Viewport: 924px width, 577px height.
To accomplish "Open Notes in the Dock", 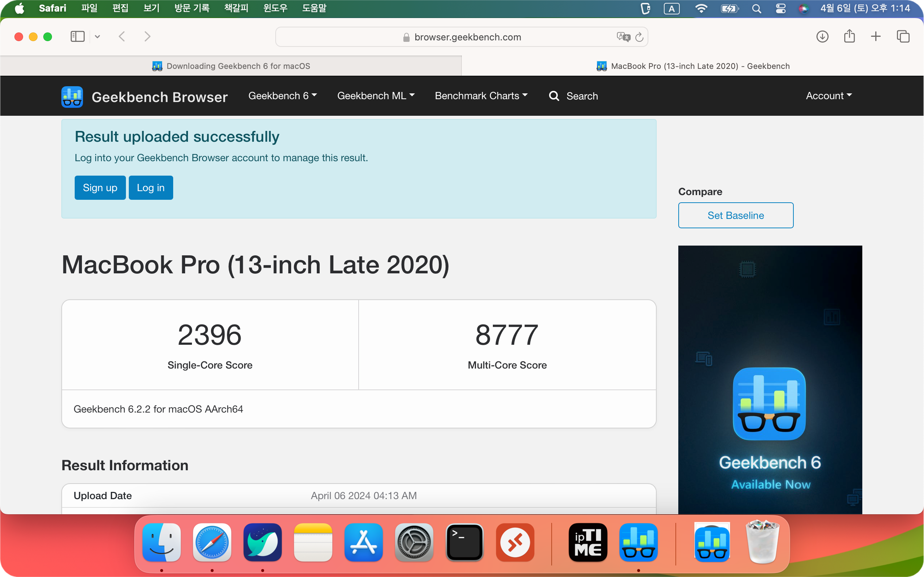I will pos(313,542).
